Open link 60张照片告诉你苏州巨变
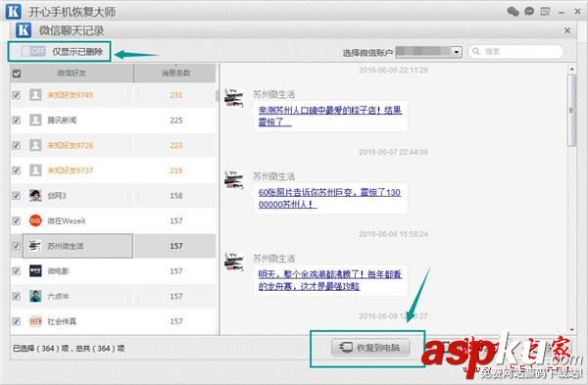 pyautogui.click(x=329, y=198)
